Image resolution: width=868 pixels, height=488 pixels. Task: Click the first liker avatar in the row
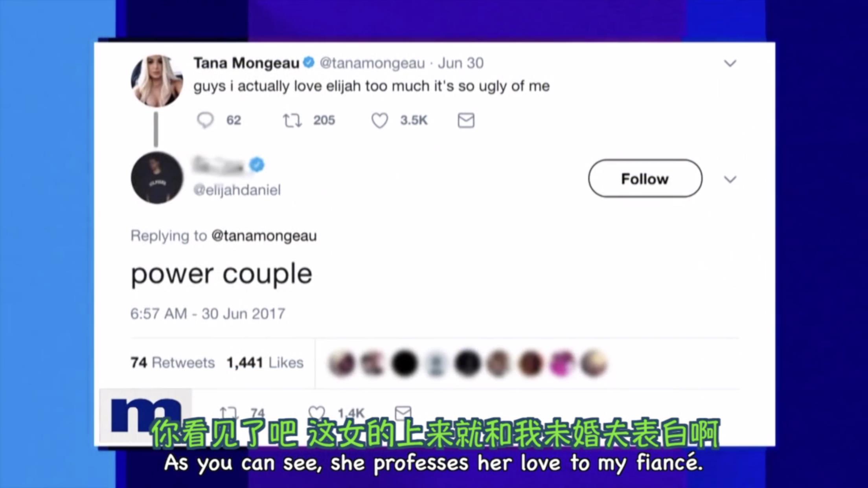pos(342,363)
